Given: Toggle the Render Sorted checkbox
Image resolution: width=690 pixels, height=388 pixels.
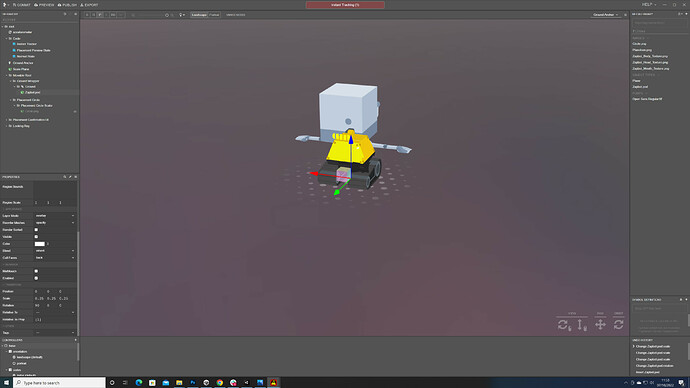Looking at the screenshot, I should [x=36, y=230].
